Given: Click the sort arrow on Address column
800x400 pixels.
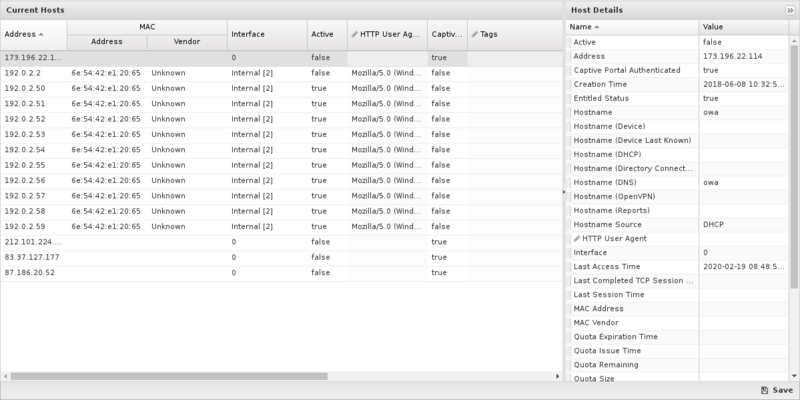Looking at the screenshot, I should (x=42, y=34).
